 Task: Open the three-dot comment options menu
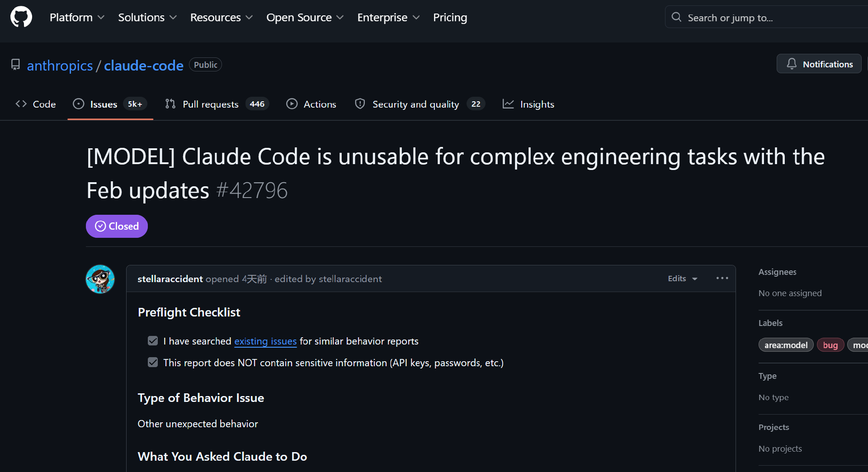pos(722,278)
